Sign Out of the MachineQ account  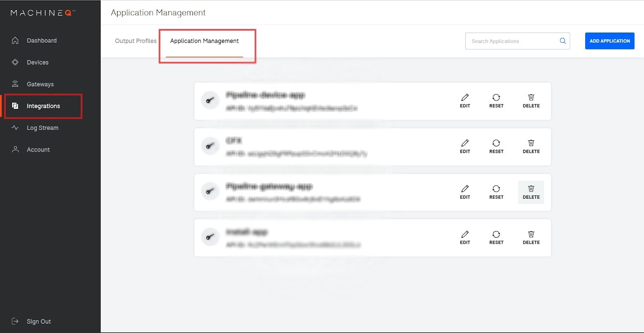point(39,321)
